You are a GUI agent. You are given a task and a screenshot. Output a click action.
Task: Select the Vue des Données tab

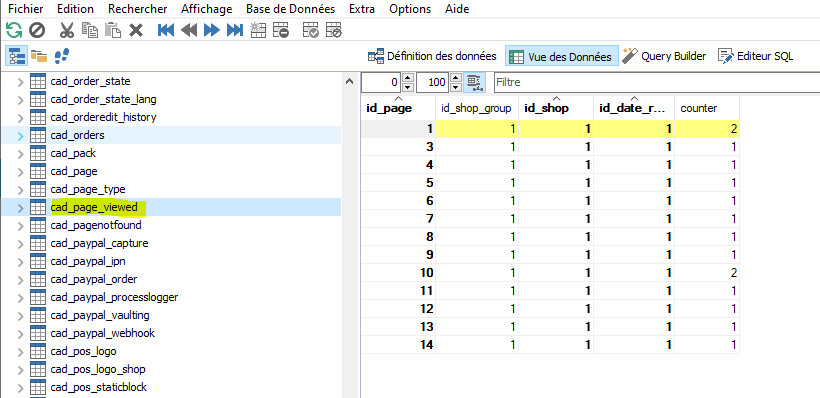(x=562, y=56)
